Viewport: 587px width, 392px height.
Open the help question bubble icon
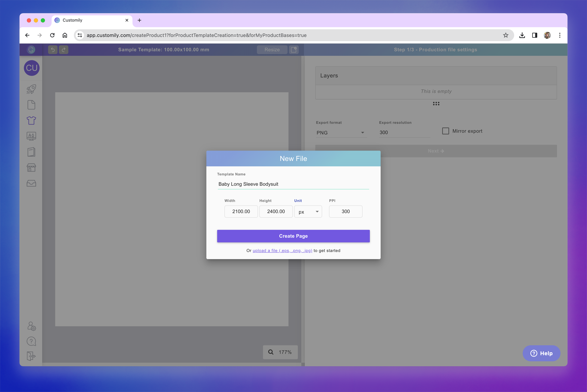[x=31, y=341]
